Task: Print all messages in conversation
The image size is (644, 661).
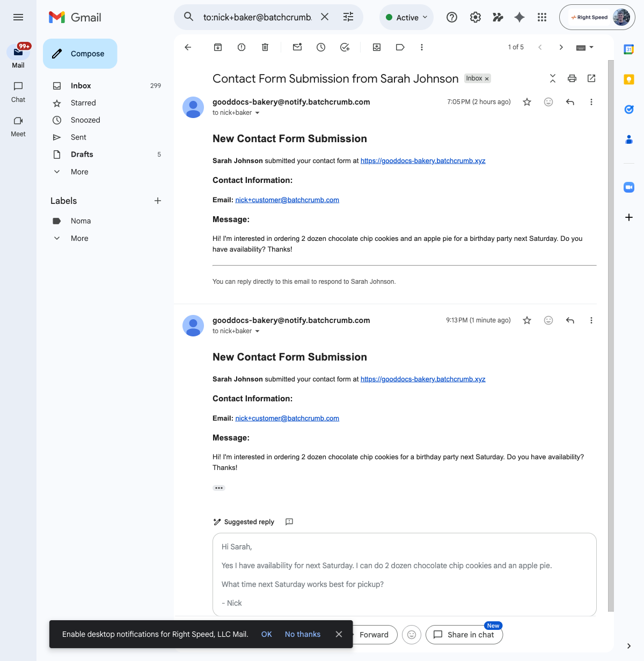Action: pos(572,78)
